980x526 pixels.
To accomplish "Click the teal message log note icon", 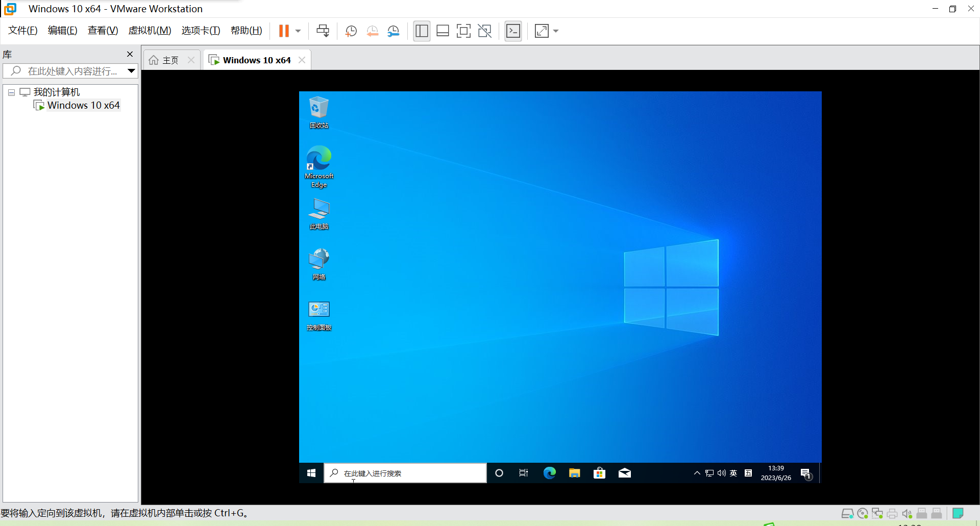I will 958,513.
